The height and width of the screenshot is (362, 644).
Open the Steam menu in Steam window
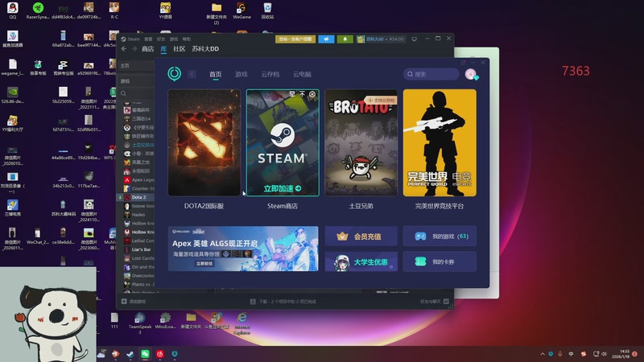133,39
